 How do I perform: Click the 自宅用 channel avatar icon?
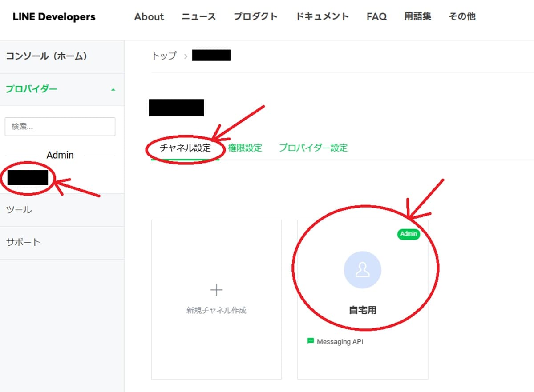coord(362,270)
